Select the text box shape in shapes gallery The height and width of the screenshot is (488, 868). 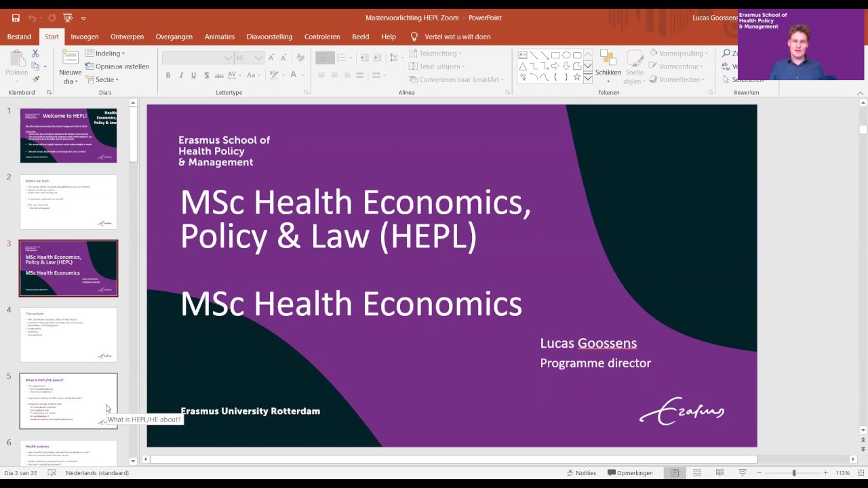click(523, 56)
